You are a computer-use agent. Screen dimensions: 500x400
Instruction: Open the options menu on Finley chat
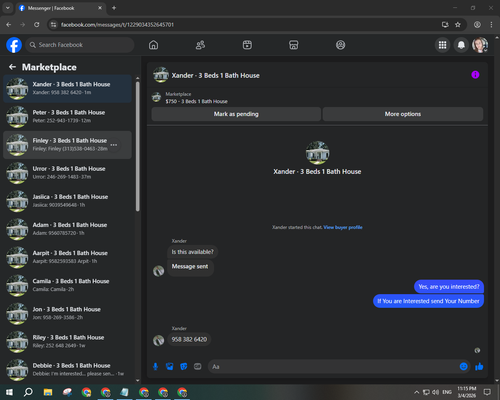coord(114,145)
